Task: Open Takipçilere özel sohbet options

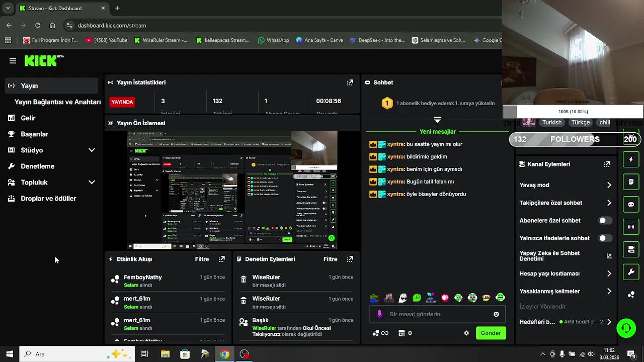Action: (x=566, y=203)
